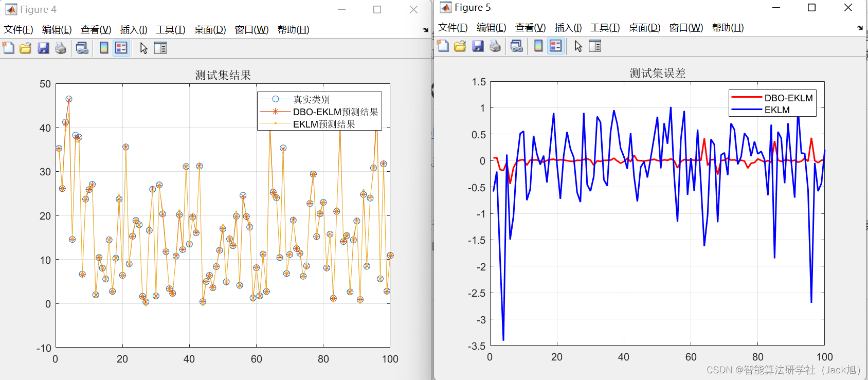Toggle Insert Legend in Figure 5 toolbar
The image size is (868, 380).
coord(556,46)
